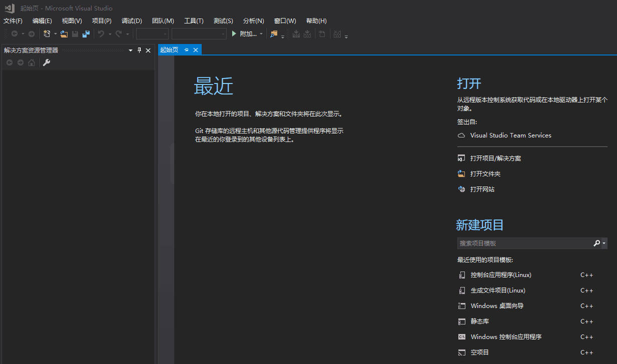Viewport: 617px width, 364px height.
Task: Click Visual Studio Team Services link
Action: click(511, 135)
